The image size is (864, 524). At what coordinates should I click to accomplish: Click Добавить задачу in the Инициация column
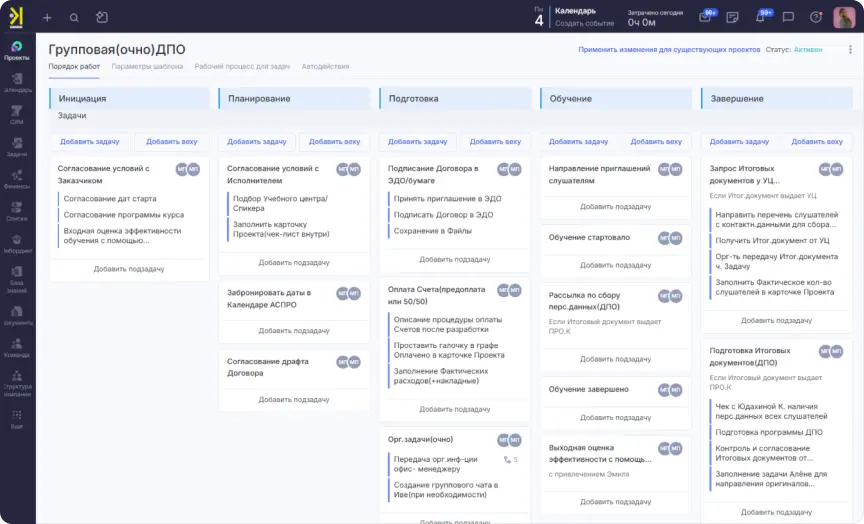coord(90,142)
